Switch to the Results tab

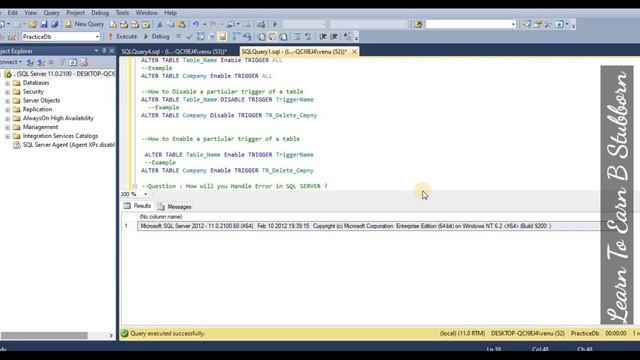pyautogui.click(x=138, y=206)
